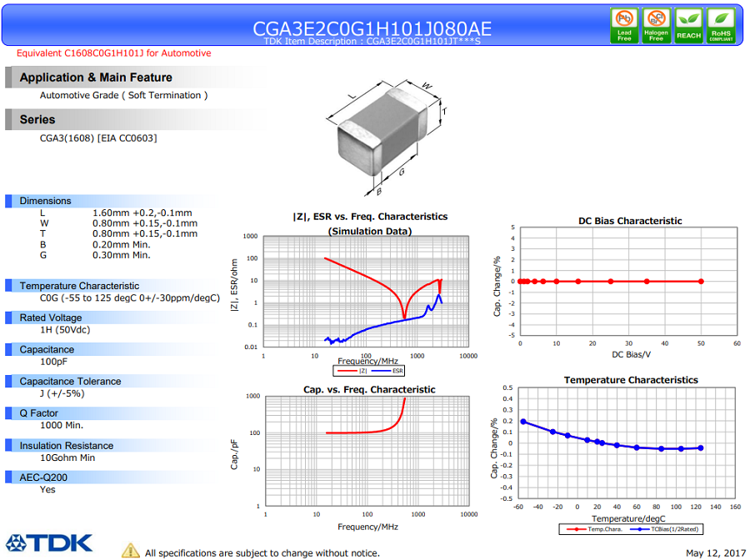Click the TDK Item Description line

click(x=372, y=41)
